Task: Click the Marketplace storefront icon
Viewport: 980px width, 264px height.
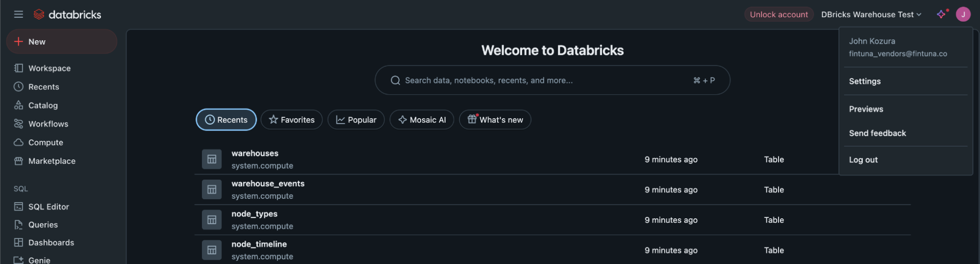Action: coord(19,161)
